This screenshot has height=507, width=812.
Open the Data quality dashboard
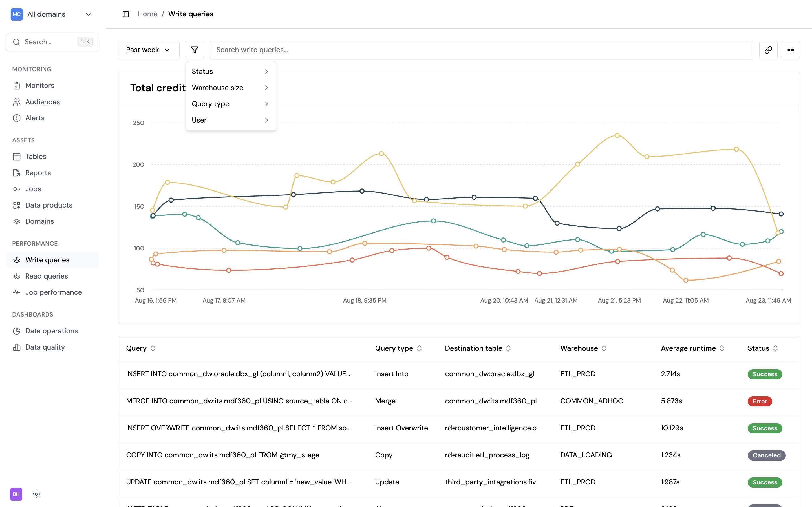(45, 347)
